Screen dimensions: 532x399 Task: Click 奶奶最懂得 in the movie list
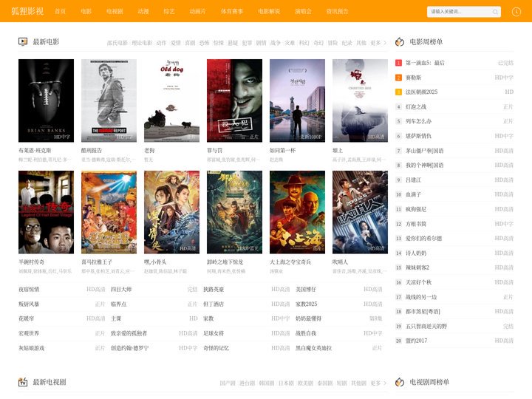pos(308,318)
